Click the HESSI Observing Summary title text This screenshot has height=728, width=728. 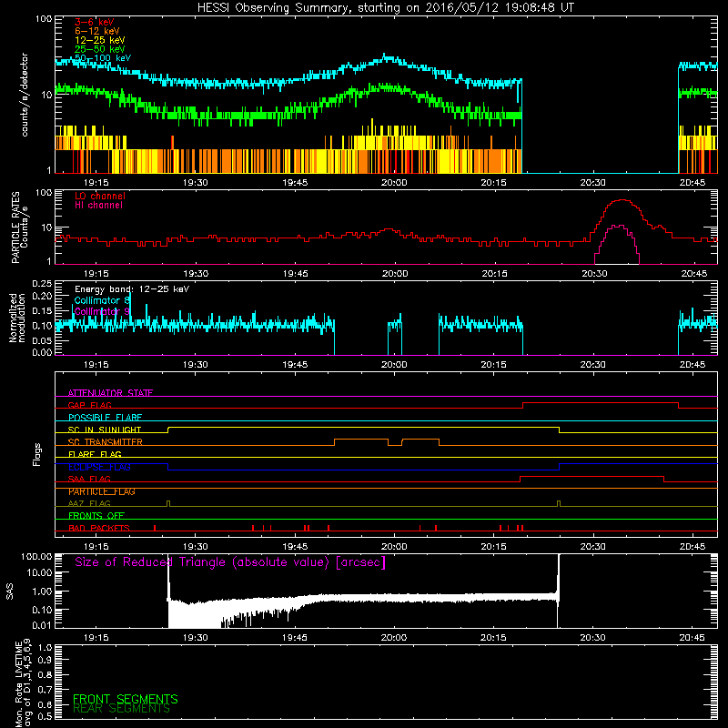(x=385, y=8)
